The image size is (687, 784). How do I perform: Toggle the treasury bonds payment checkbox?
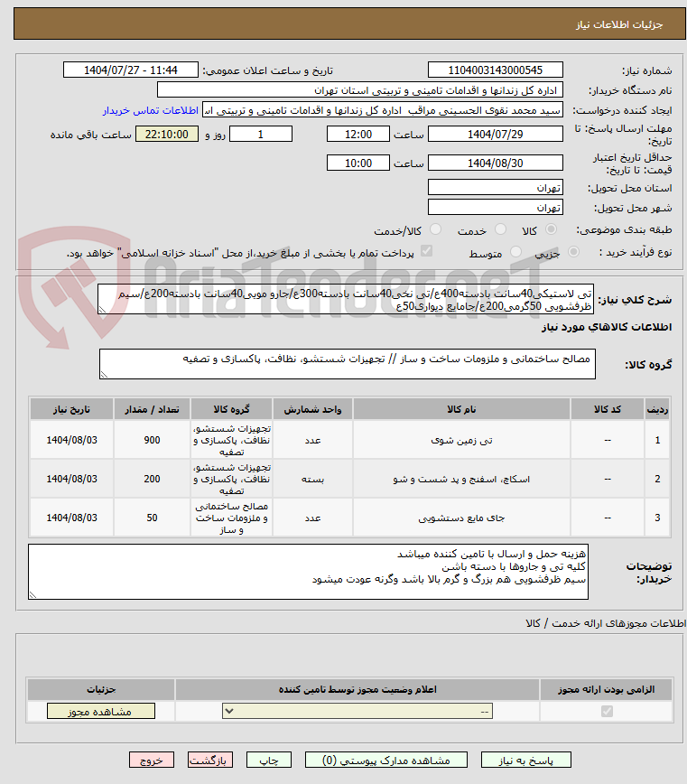pyautogui.click(x=426, y=251)
